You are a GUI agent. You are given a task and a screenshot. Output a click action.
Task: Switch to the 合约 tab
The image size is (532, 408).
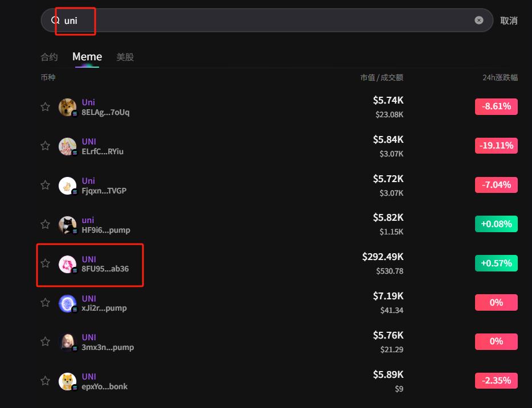(x=49, y=57)
